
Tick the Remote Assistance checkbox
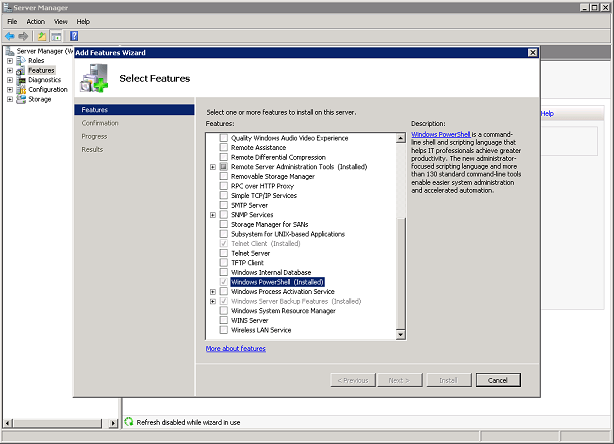(x=224, y=147)
